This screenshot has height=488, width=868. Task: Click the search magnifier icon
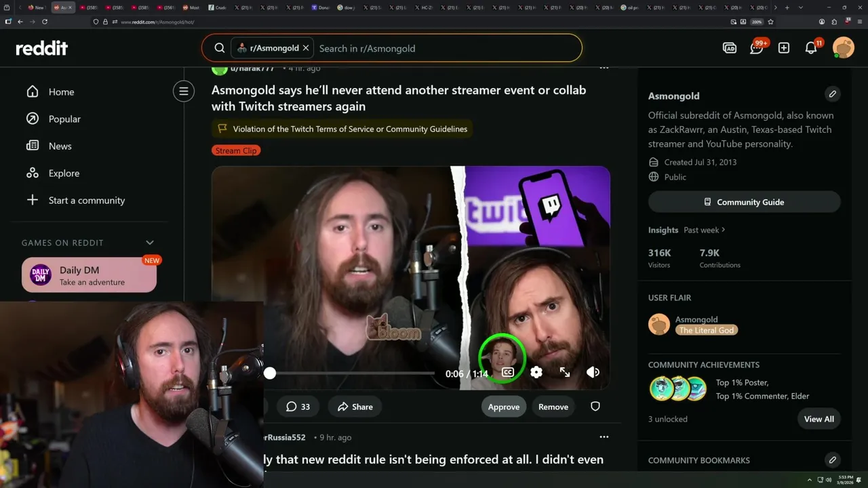tap(220, 48)
